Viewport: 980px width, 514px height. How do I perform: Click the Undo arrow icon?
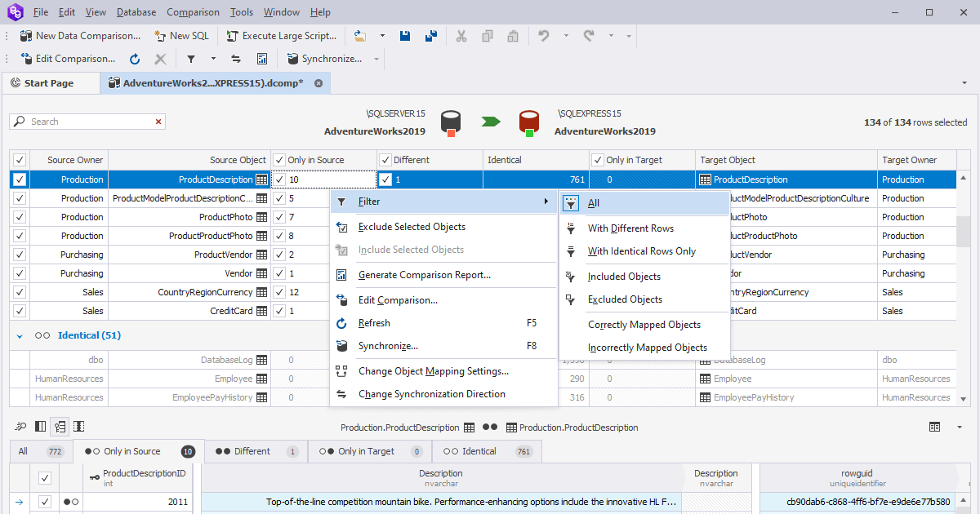(x=544, y=36)
